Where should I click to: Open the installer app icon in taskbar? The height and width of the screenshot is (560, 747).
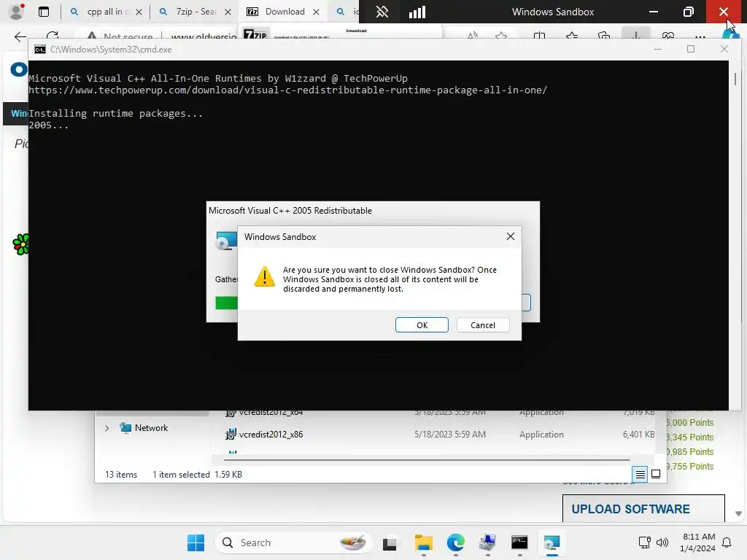click(487, 542)
